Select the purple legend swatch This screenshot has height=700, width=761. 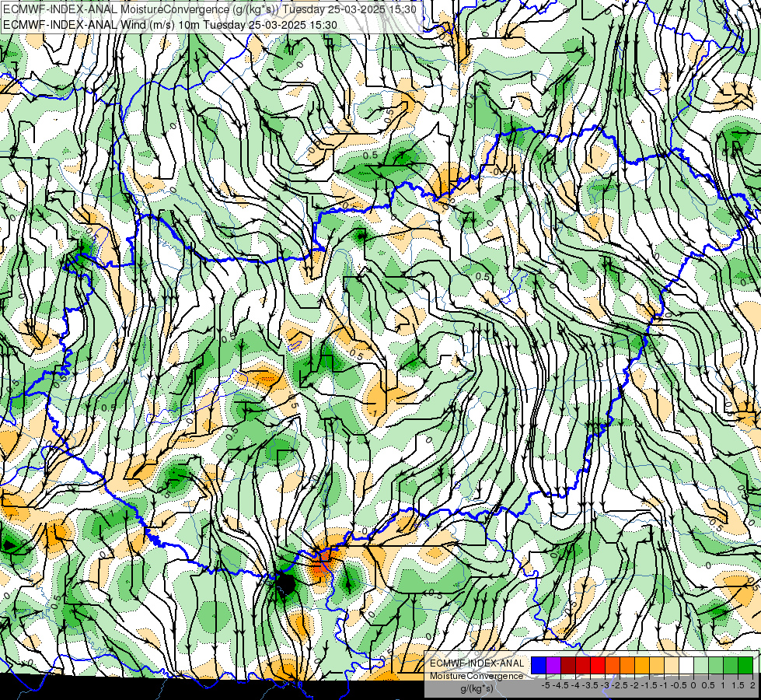pos(553,665)
